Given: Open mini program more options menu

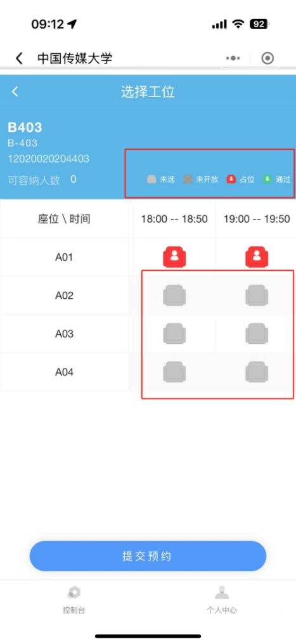Looking at the screenshot, I should point(233,58).
